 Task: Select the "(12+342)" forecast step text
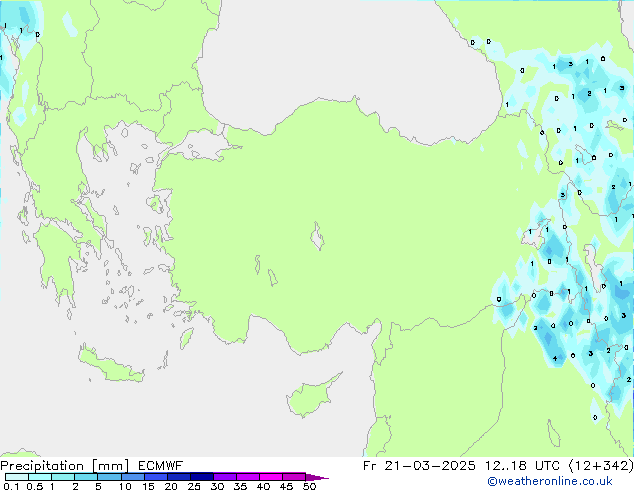pyautogui.click(x=601, y=466)
